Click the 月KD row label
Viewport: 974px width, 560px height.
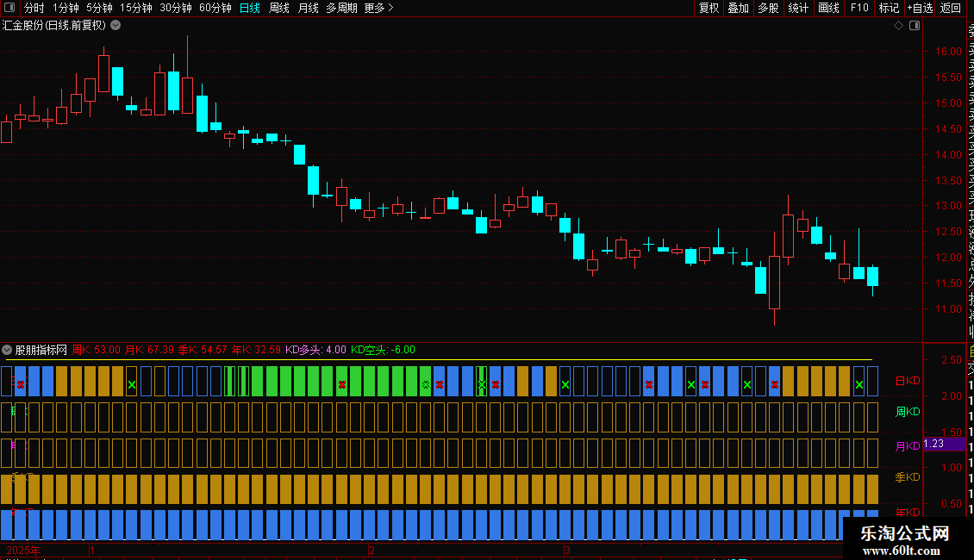907,445
